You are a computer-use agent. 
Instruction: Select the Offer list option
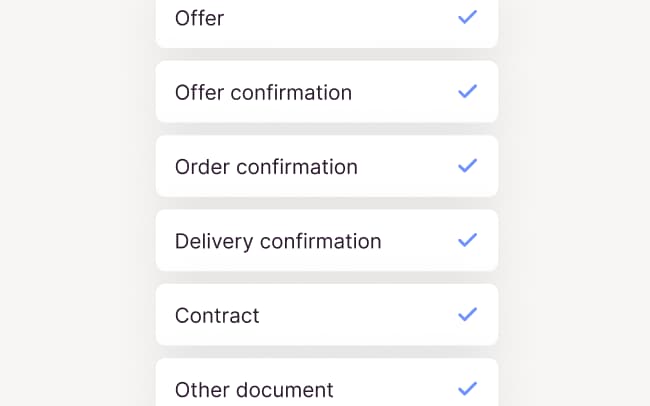(x=326, y=20)
